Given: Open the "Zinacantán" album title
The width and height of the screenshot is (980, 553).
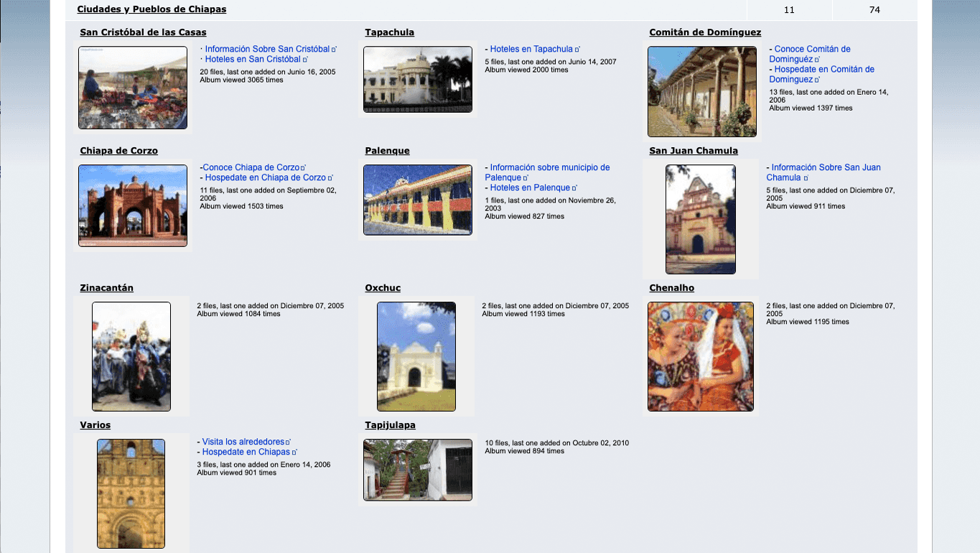Looking at the screenshot, I should [106, 288].
